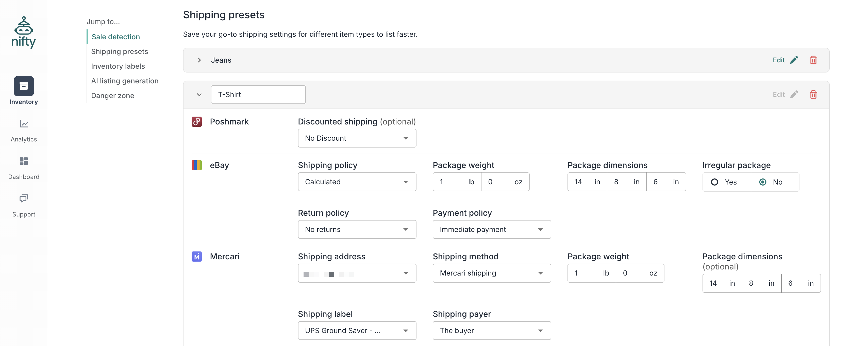The height and width of the screenshot is (346, 868).
Task: Expand the Jeans preset row
Action: [199, 60]
